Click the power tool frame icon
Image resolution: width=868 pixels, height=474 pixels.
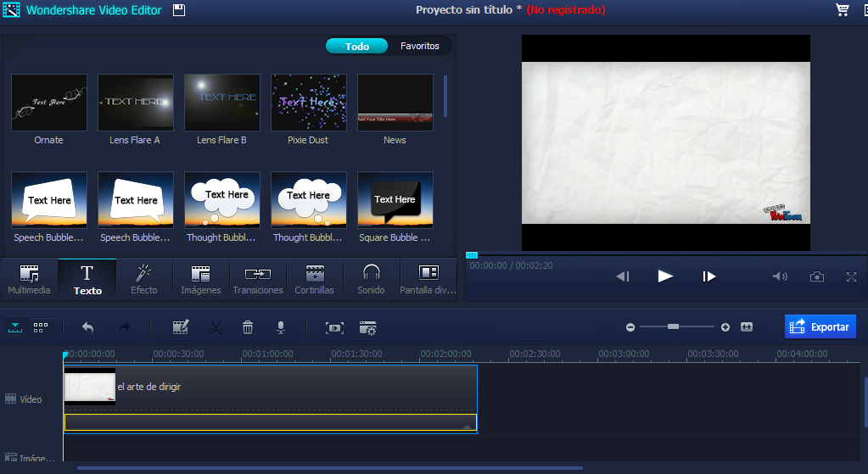[x=334, y=328]
